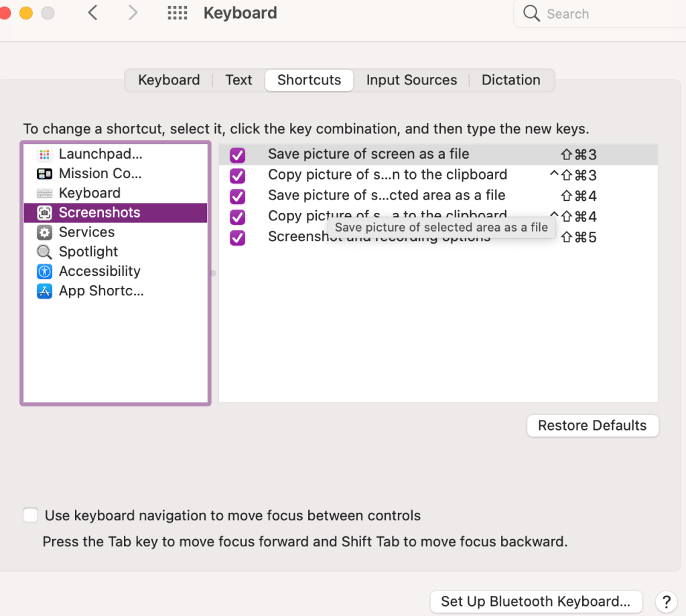Screen dimensions: 686x616
Task: Disable Copy picture of screen to clipboard
Action: tap(237, 176)
